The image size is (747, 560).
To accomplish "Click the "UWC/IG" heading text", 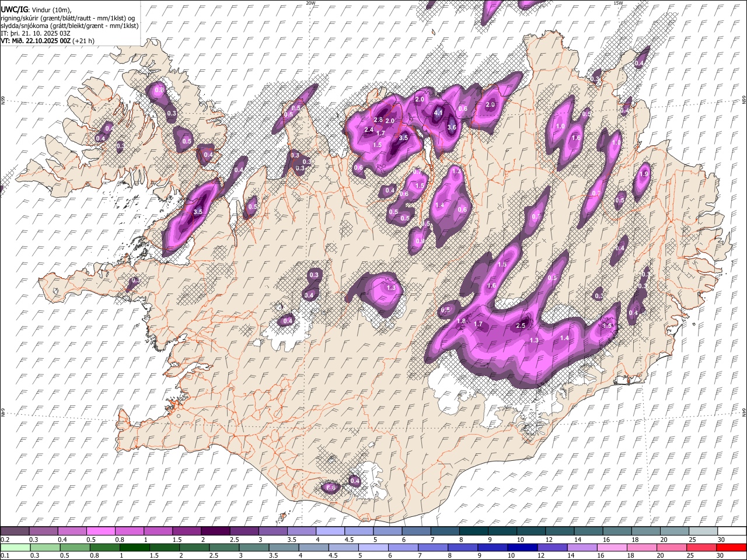I will pyautogui.click(x=13, y=9).
